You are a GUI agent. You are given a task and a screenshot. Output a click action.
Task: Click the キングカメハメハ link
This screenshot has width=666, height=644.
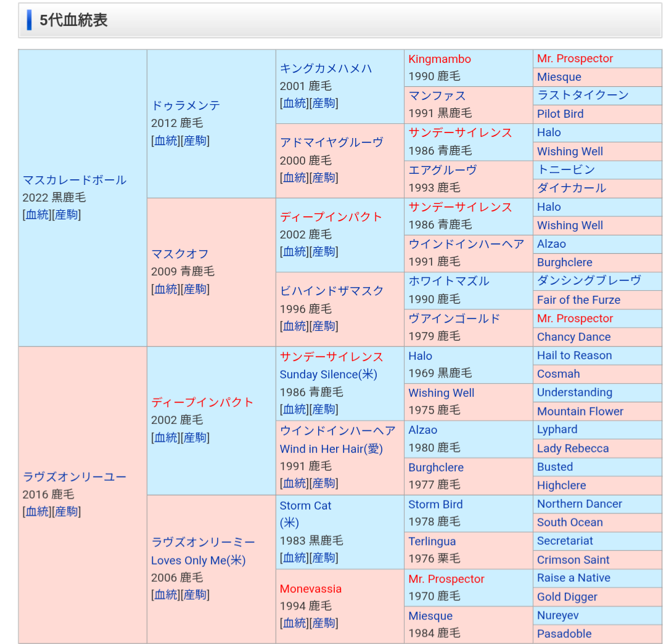point(326,68)
